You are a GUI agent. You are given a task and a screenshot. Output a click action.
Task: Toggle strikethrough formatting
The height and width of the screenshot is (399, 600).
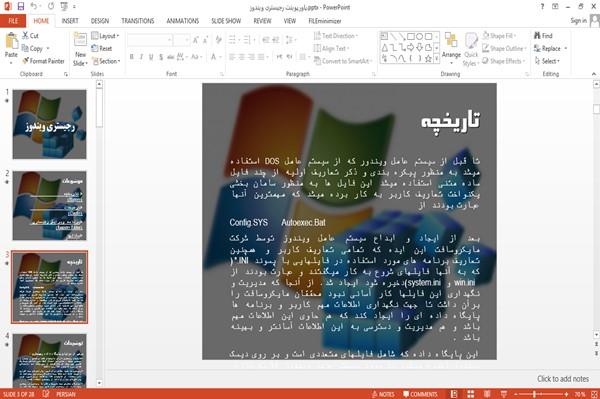point(171,57)
